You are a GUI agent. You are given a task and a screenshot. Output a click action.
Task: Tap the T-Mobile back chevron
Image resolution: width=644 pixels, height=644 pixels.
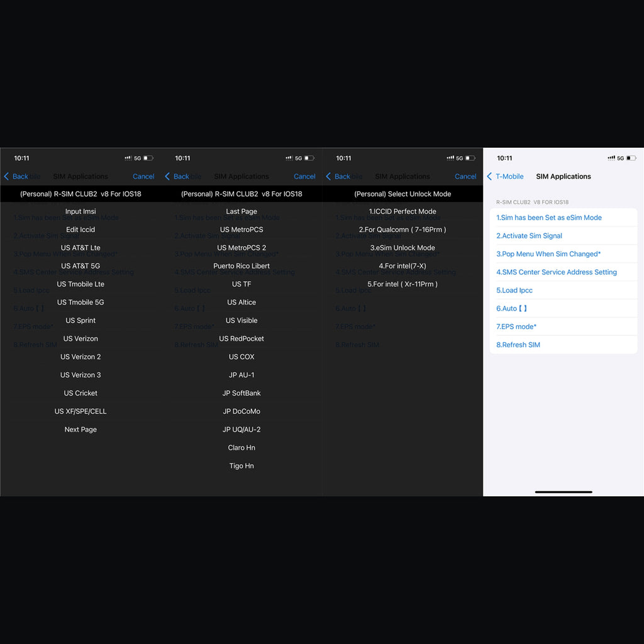(x=490, y=177)
